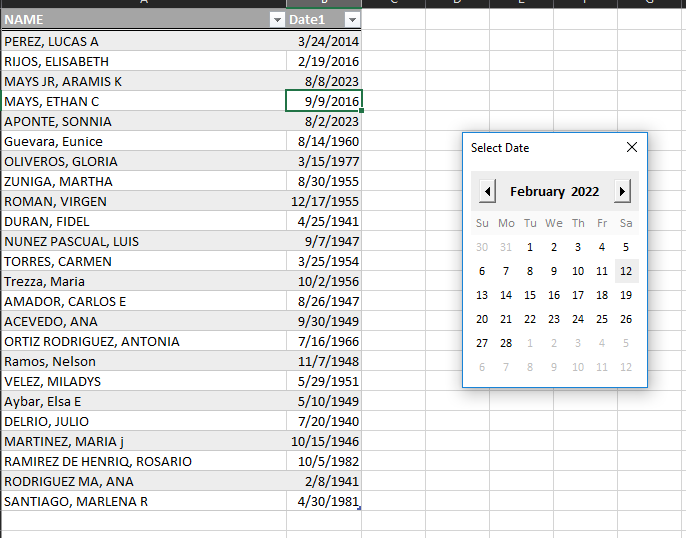Screen dimensions: 686x538
Task: Select cell PEREZ, LUCAS A
Action: coord(144,42)
